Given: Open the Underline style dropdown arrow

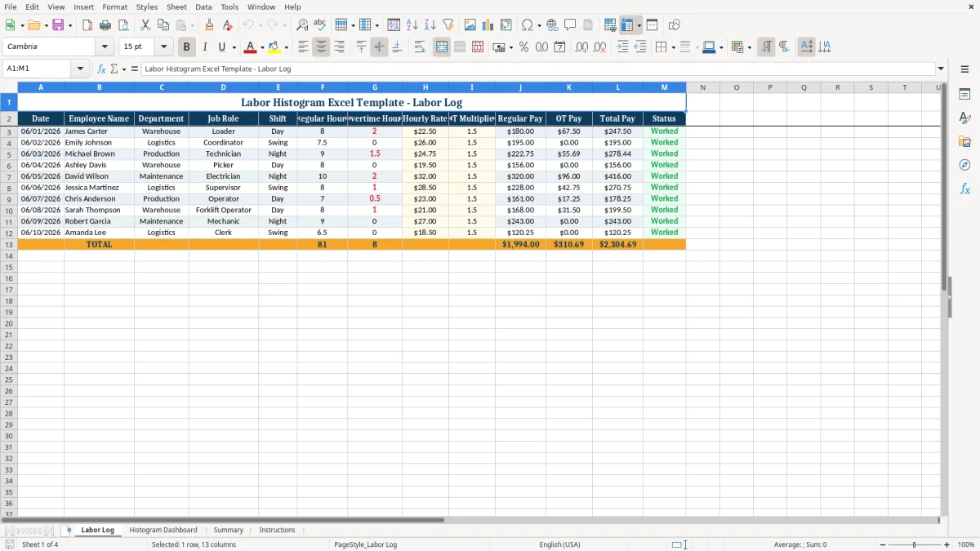Looking at the screenshot, I should pyautogui.click(x=234, y=47).
